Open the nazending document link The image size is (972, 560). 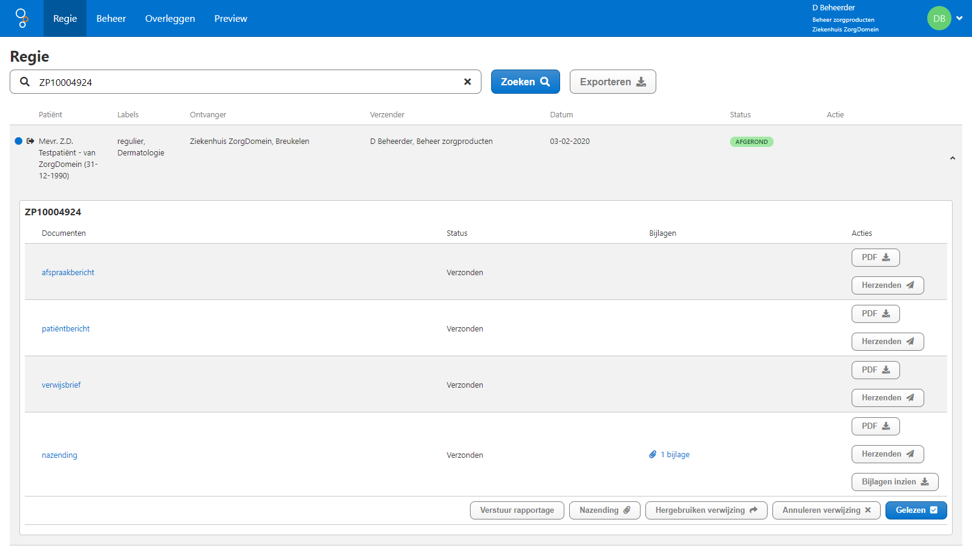[59, 455]
